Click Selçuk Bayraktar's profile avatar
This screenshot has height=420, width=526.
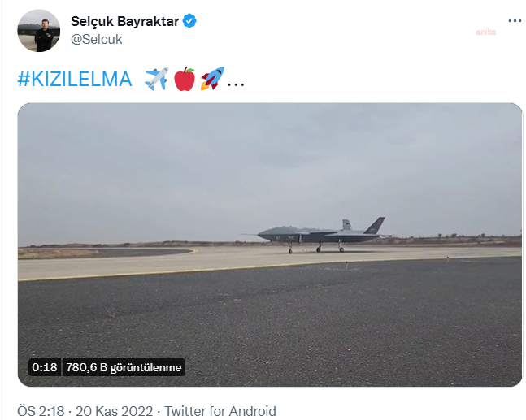click(38, 31)
